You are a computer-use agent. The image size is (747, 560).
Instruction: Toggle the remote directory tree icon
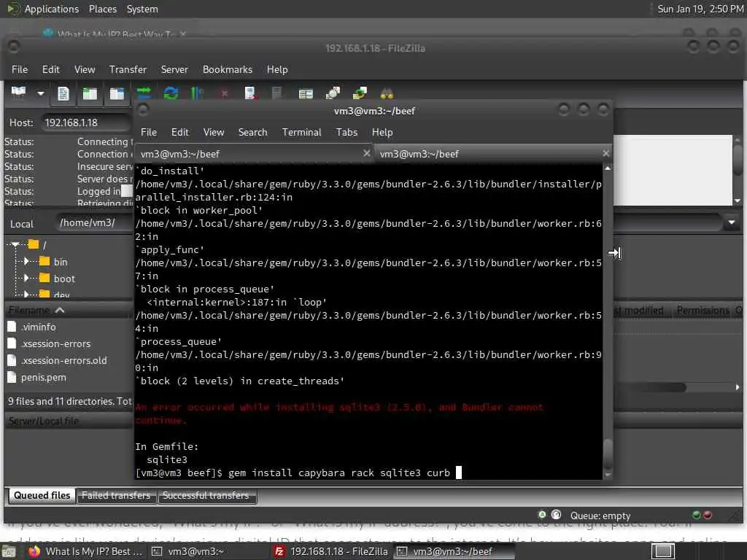click(x=117, y=93)
